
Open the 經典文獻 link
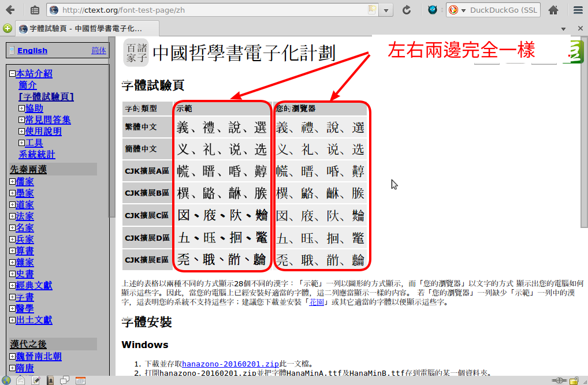[34, 285]
